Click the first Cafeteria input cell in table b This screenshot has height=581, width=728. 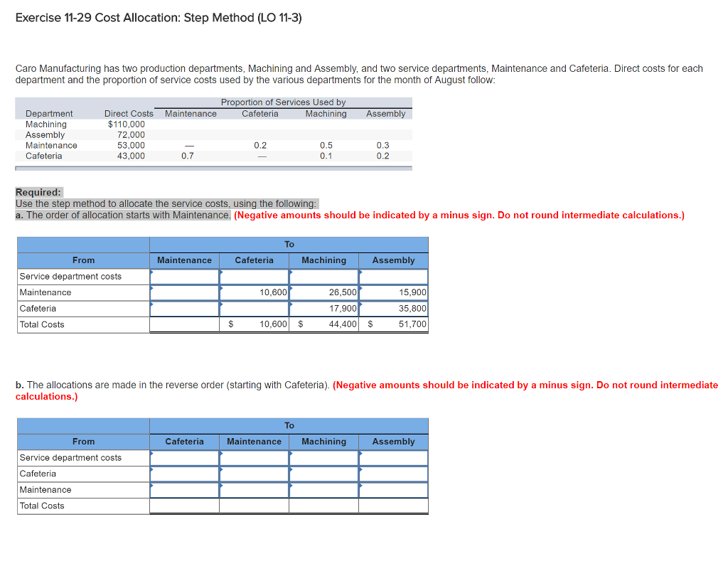[183, 457]
